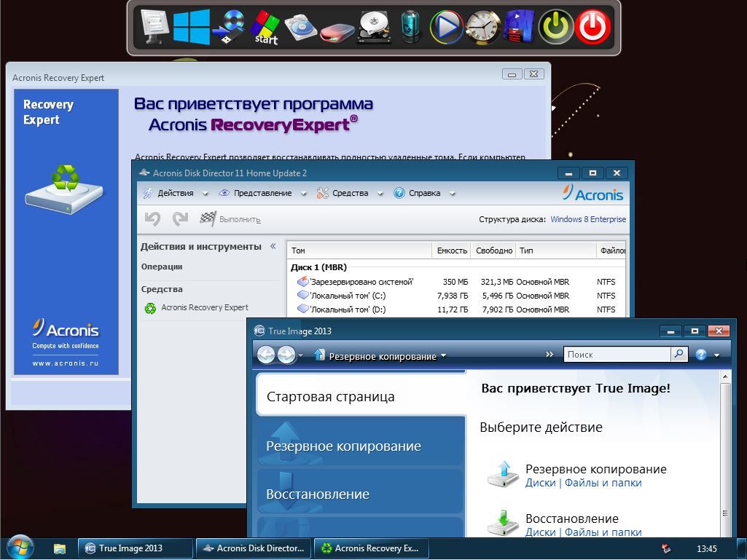Click Диски link under Восстановление
Image resolution: width=747 pixels, height=560 pixels.
pos(540,532)
